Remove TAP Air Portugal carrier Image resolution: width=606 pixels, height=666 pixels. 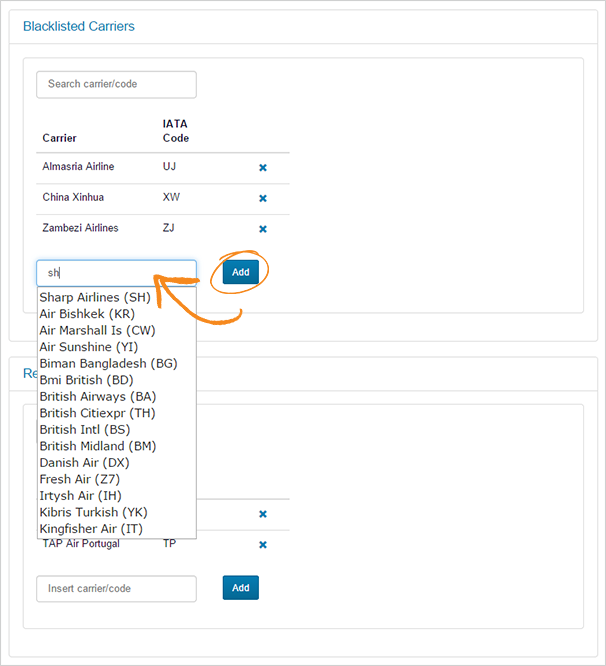click(x=263, y=545)
